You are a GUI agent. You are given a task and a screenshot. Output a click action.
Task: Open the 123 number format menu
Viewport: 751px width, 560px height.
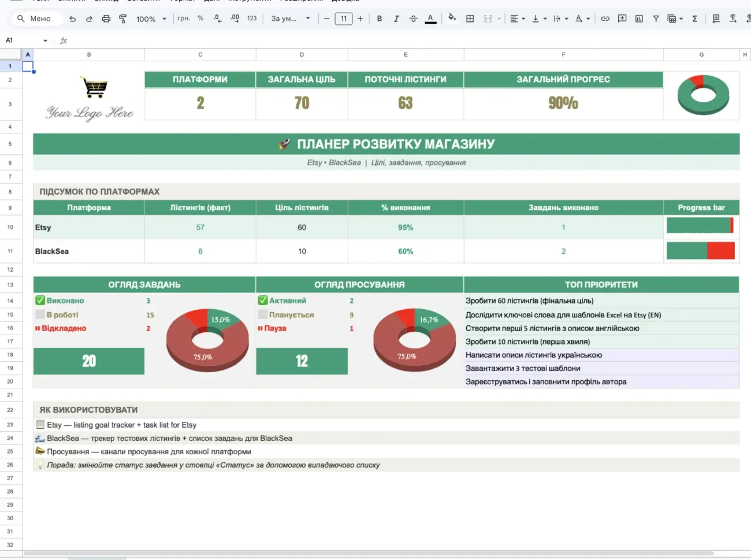click(x=252, y=18)
